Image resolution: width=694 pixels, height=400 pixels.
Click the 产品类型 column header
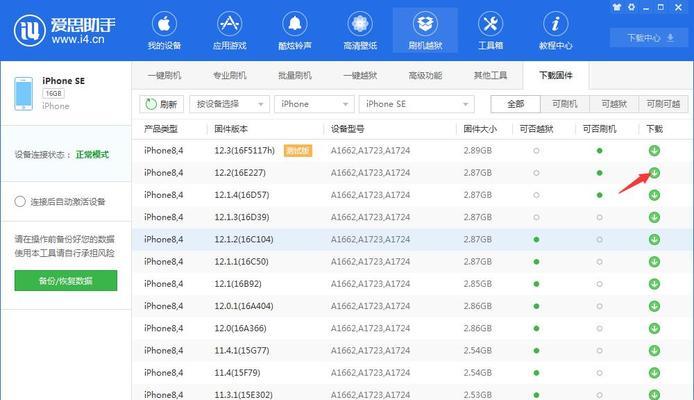coord(161,129)
